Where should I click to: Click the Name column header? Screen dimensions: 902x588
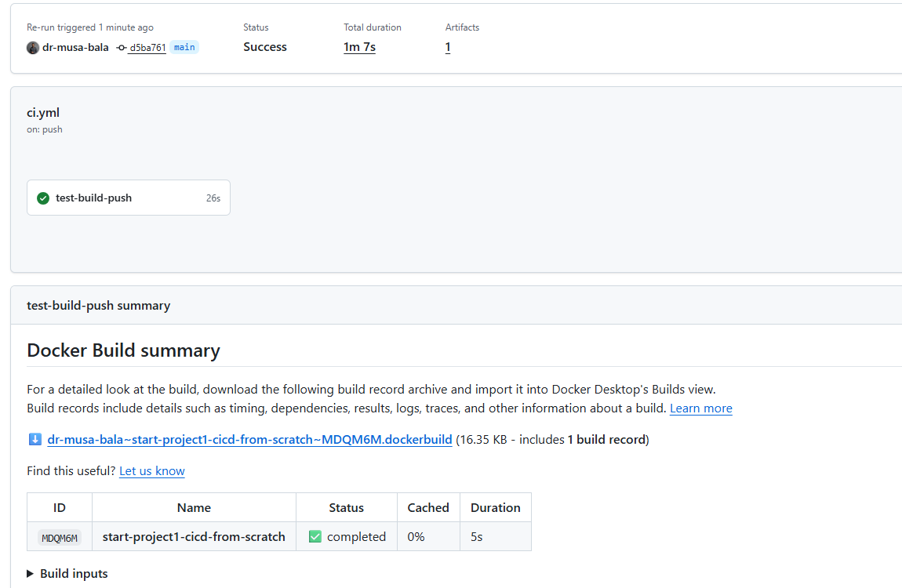(x=194, y=507)
